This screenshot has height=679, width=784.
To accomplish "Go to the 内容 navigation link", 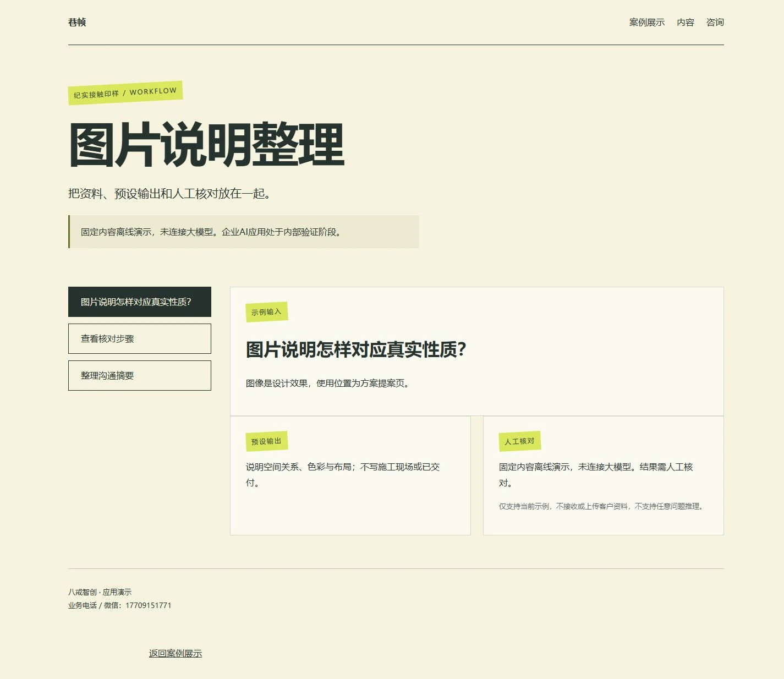I will 686,23.
